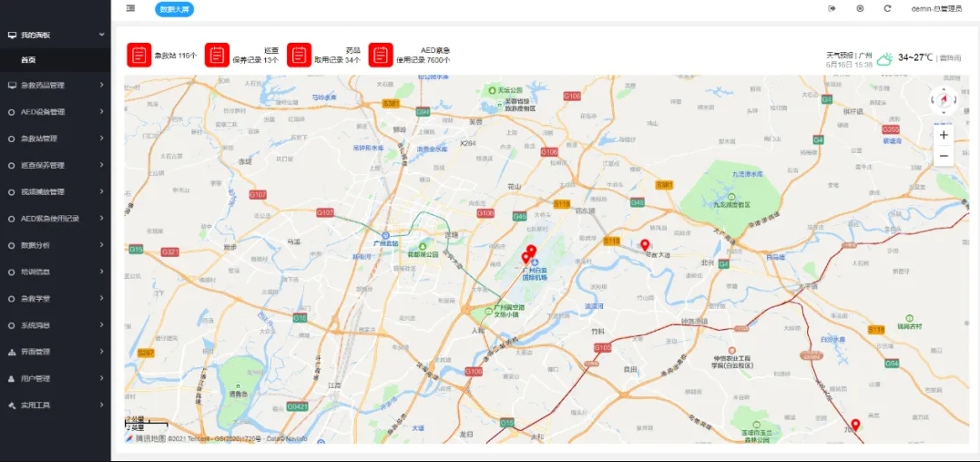Screen dimensions: 980x462
Task: Click the red 药品取用记录 clipboard icon
Action: (299, 55)
